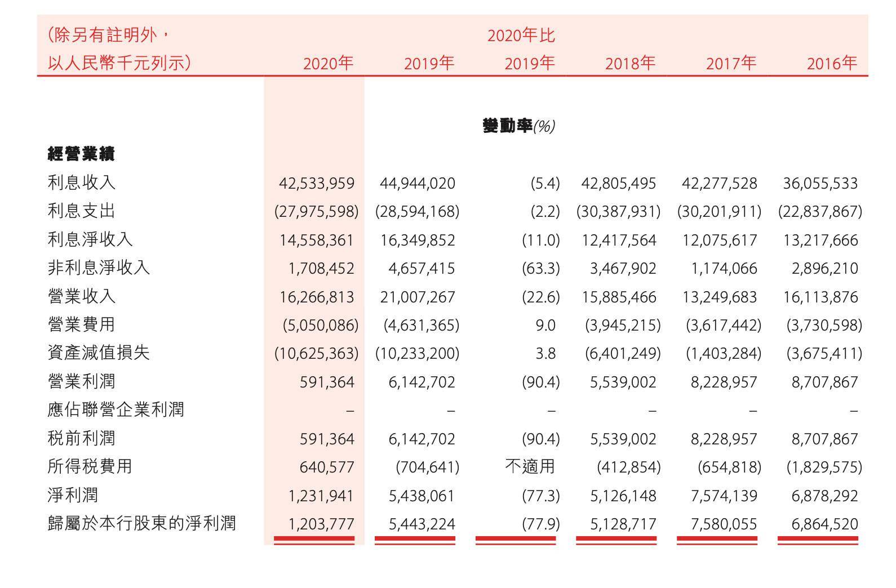The image size is (896, 588).
Task: Click the 2020 interest income value 42,533,959
Action: [x=317, y=184]
